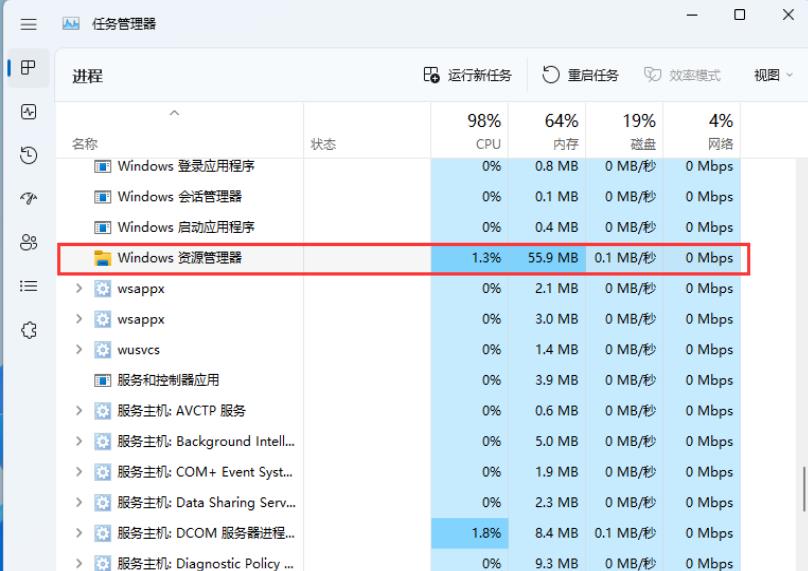Click the 重启任务 circular arrow icon
The width and height of the screenshot is (808, 571).
click(551, 75)
